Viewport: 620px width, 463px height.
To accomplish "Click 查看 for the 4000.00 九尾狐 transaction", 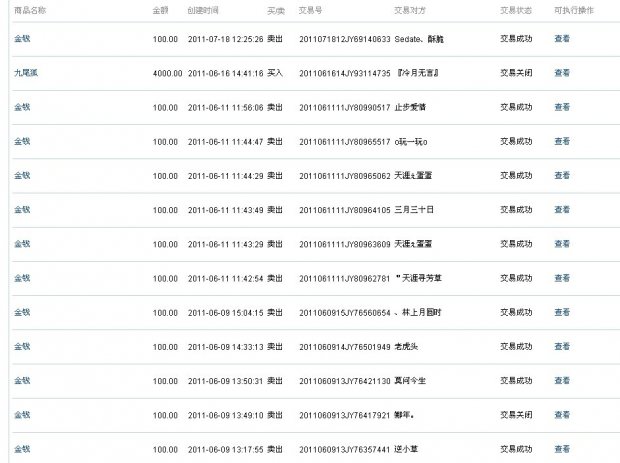I will click(x=562, y=72).
